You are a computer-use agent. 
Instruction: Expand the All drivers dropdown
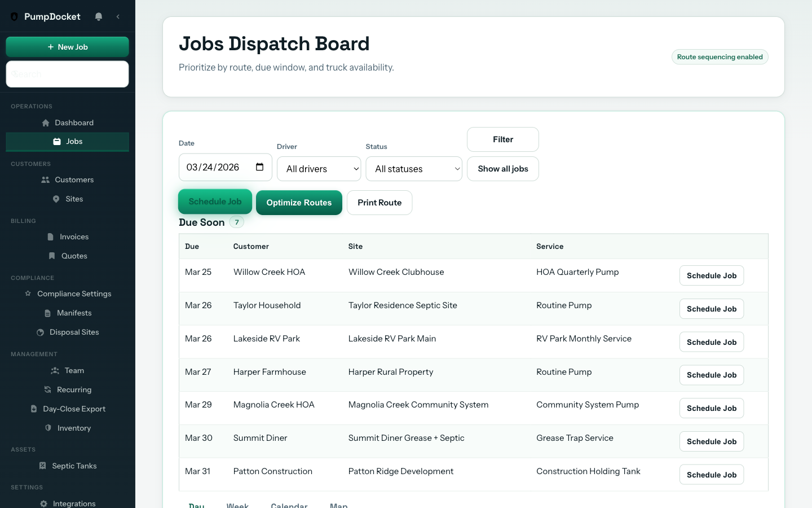[x=319, y=168]
